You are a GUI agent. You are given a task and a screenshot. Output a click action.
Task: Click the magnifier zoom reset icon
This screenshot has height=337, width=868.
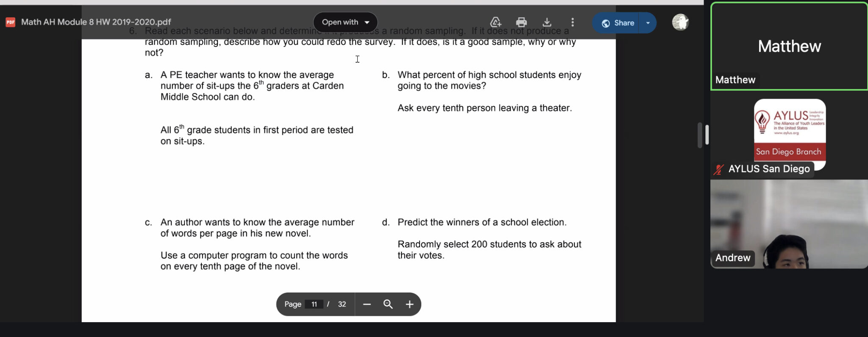click(x=388, y=304)
